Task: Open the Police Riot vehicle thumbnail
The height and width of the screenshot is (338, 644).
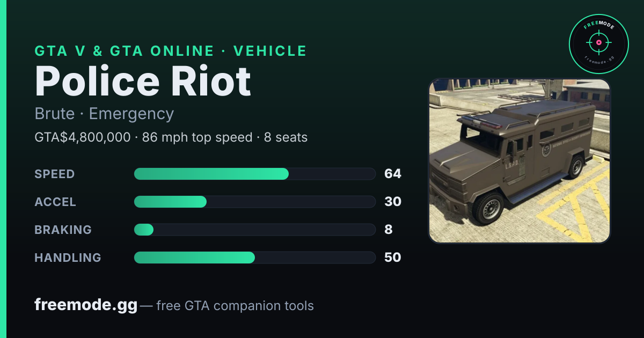Action: pos(519,161)
